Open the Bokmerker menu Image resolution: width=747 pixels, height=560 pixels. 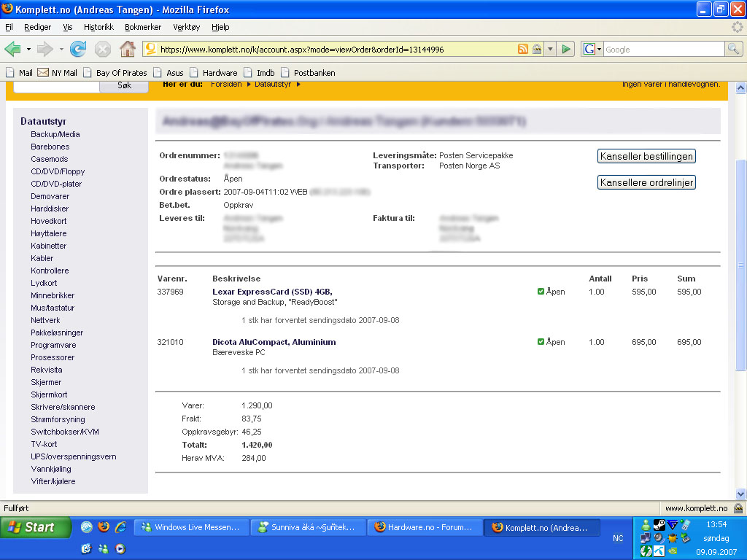143,27
